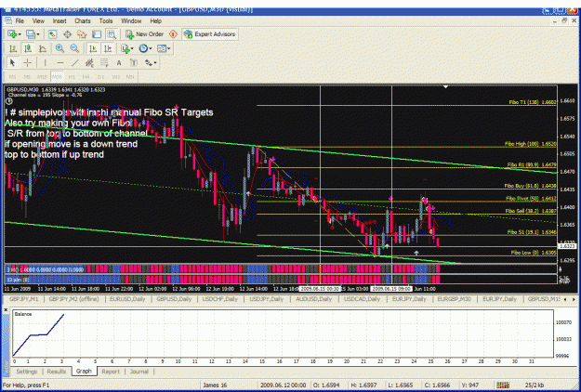
Task: Open the Indicators list icon
Action: (x=125, y=48)
